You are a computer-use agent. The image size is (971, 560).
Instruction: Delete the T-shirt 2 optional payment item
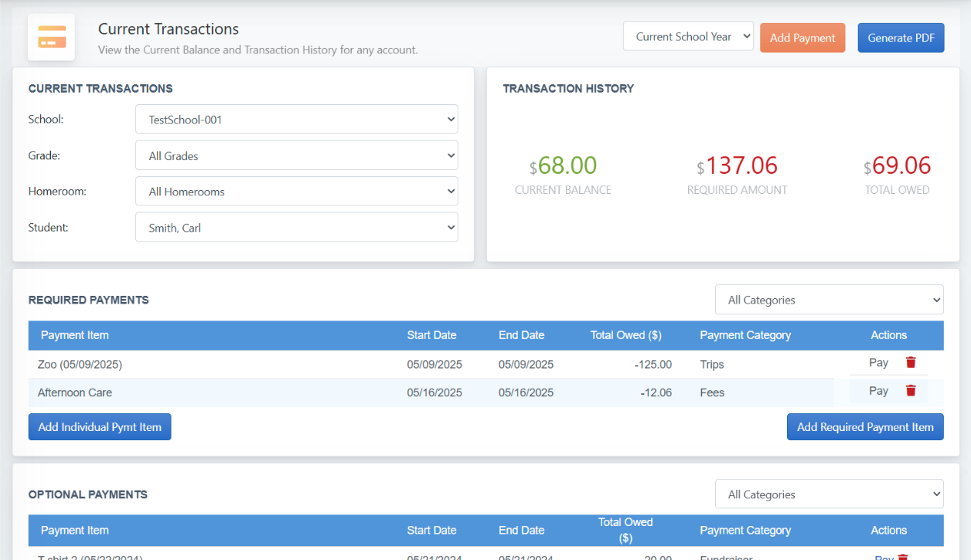[905, 557]
